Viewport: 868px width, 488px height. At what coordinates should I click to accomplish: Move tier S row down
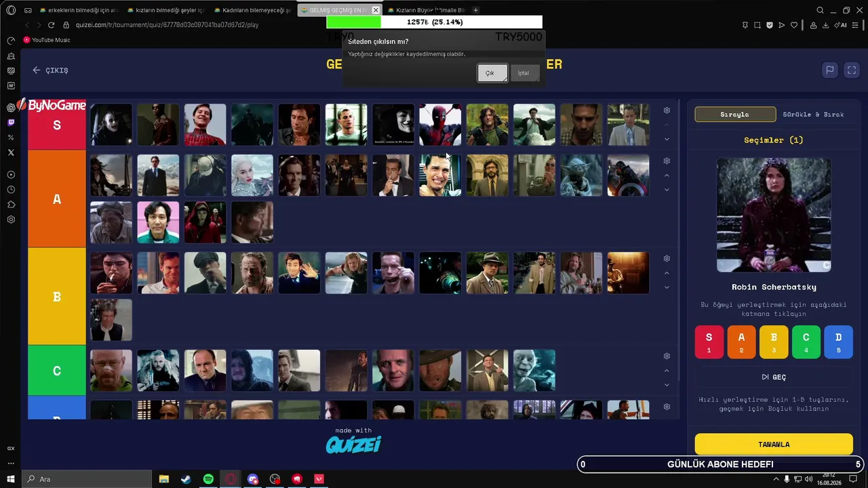[667, 139]
